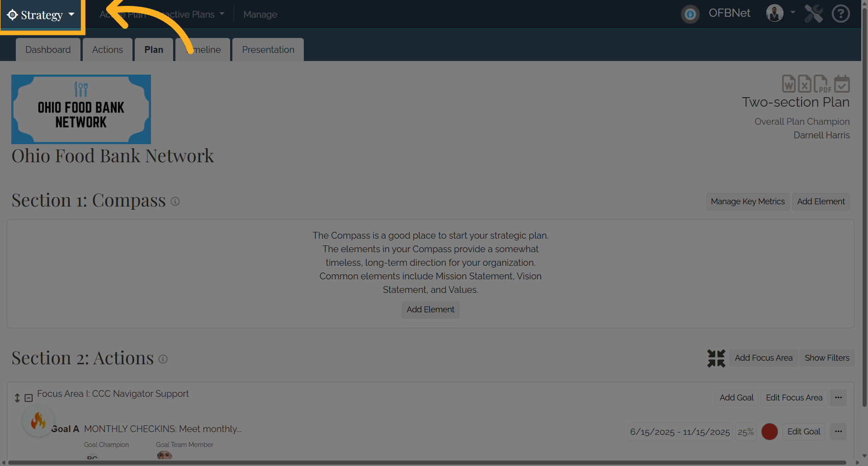Screen dimensions: 868x466
Task: Open the user profile avatar menu
Action: (x=774, y=13)
